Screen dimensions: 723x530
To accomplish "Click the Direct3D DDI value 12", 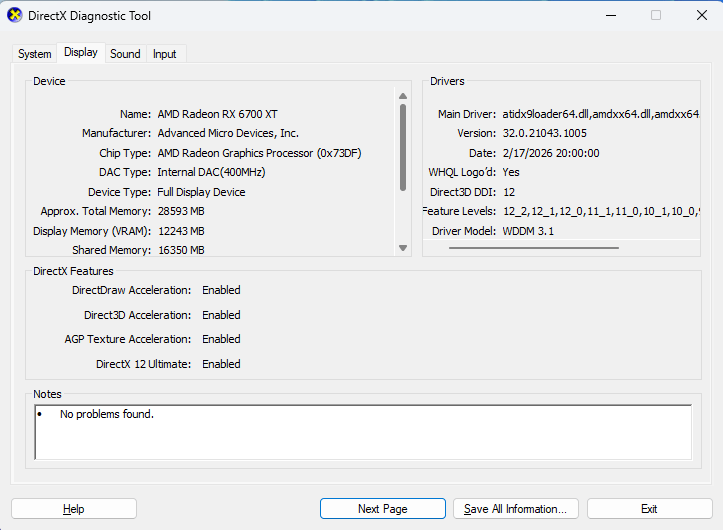I will [x=509, y=192].
